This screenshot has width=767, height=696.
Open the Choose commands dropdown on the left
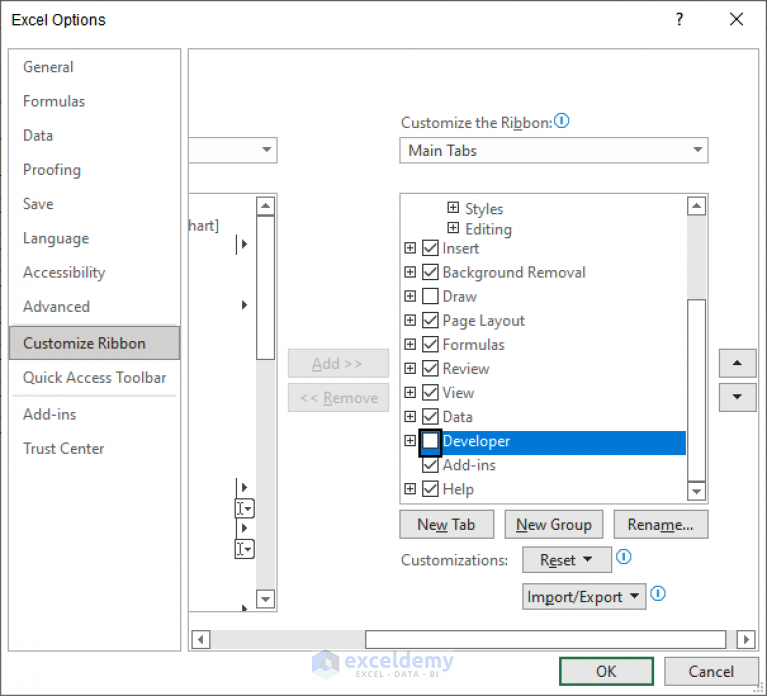click(233, 150)
